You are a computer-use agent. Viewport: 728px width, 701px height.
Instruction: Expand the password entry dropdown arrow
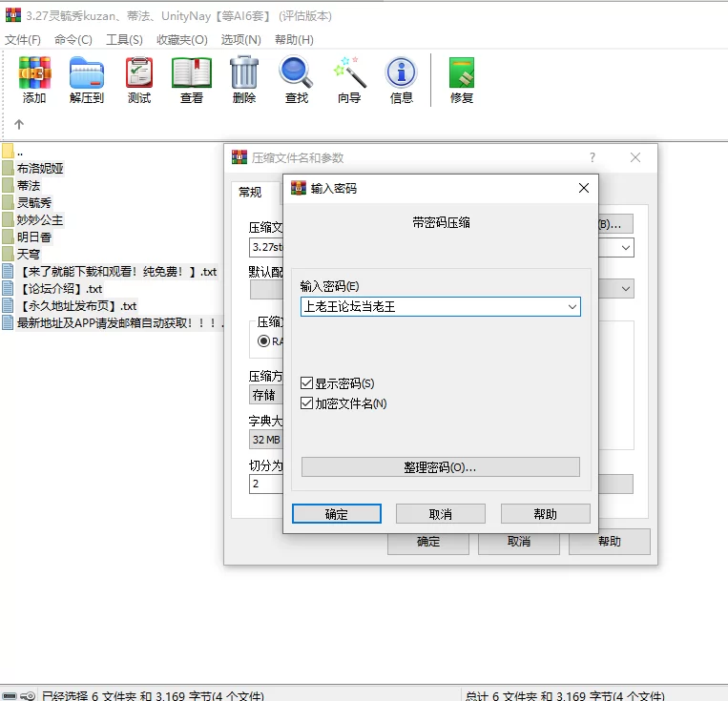pyautogui.click(x=572, y=306)
